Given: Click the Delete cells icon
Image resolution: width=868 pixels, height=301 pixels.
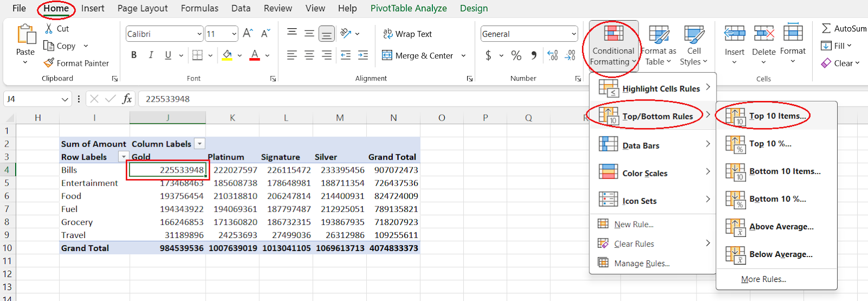Looking at the screenshot, I should pyautogui.click(x=764, y=34).
